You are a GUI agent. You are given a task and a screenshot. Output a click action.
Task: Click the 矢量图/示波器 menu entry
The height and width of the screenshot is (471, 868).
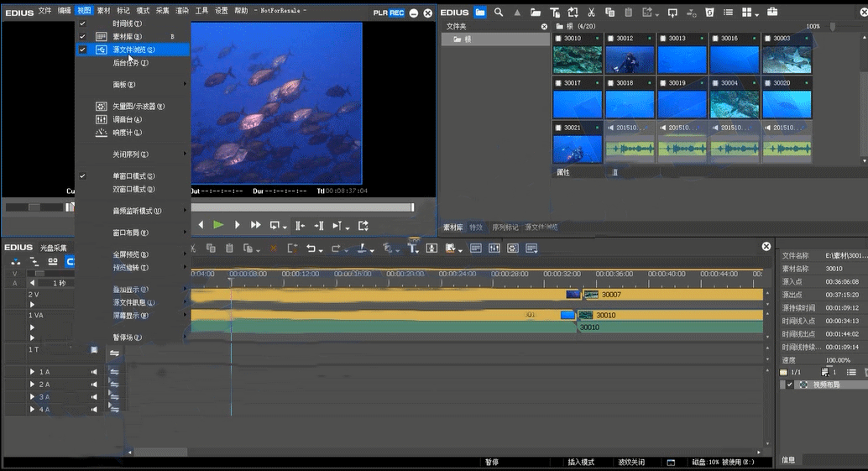pyautogui.click(x=138, y=107)
